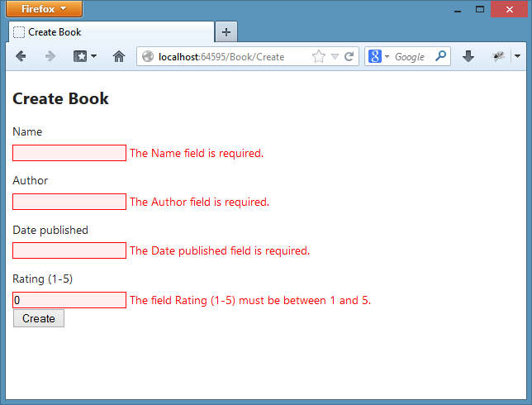The image size is (532, 405).
Task: Minimize the Firefox window
Action: (x=458, y=10)
